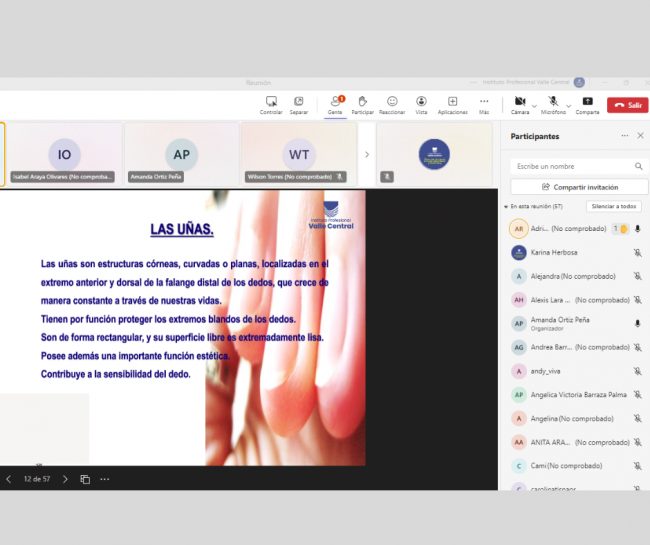Viewport: 650px width, 545px height.
Task: Turn on the Cámara
Action: [519, 102]
